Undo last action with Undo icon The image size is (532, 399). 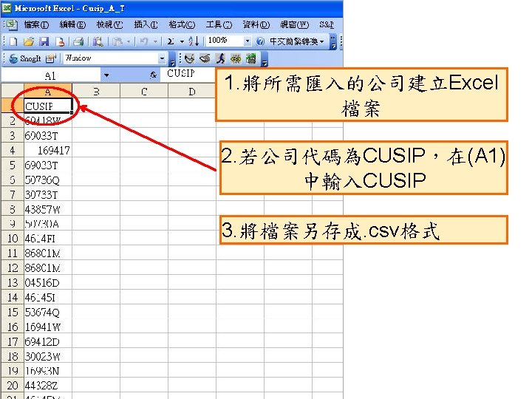(x=144, y=41)
